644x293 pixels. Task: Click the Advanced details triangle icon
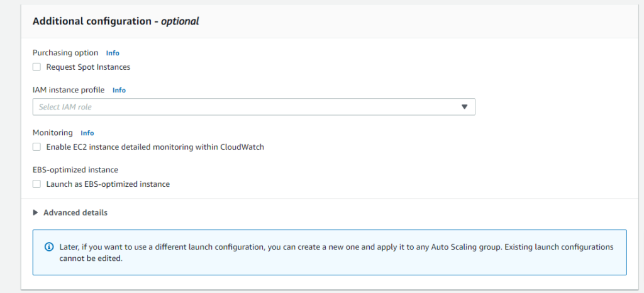tap(35, 213)
